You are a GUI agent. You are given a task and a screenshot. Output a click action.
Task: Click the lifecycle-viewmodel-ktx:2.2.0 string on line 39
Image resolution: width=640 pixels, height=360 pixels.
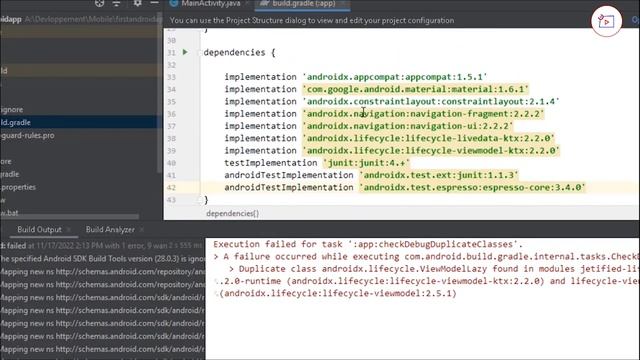pyautogui.click(x=431, y=150)
